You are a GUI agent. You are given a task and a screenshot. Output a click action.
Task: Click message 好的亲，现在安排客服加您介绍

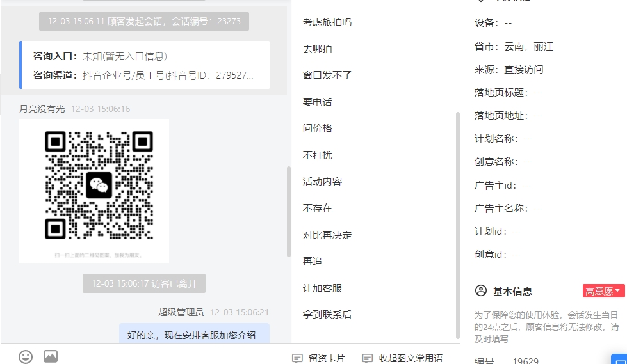click(194, 334)
